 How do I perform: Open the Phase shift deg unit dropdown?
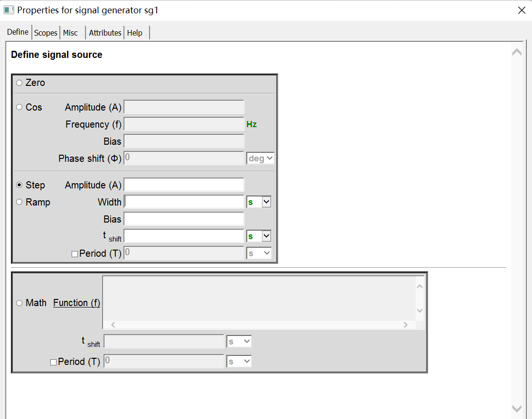(x=261, y=158)
